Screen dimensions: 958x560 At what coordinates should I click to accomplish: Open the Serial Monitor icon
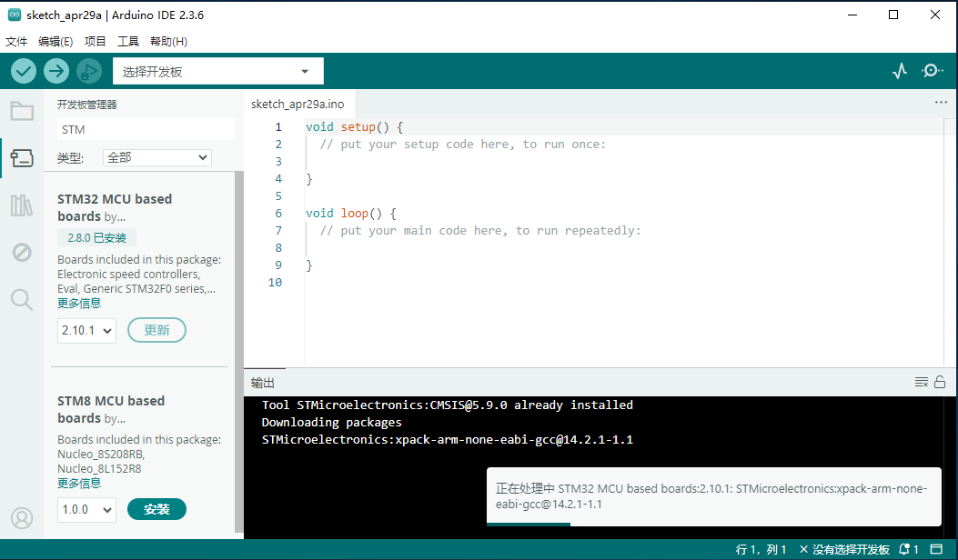coord(933,71)
